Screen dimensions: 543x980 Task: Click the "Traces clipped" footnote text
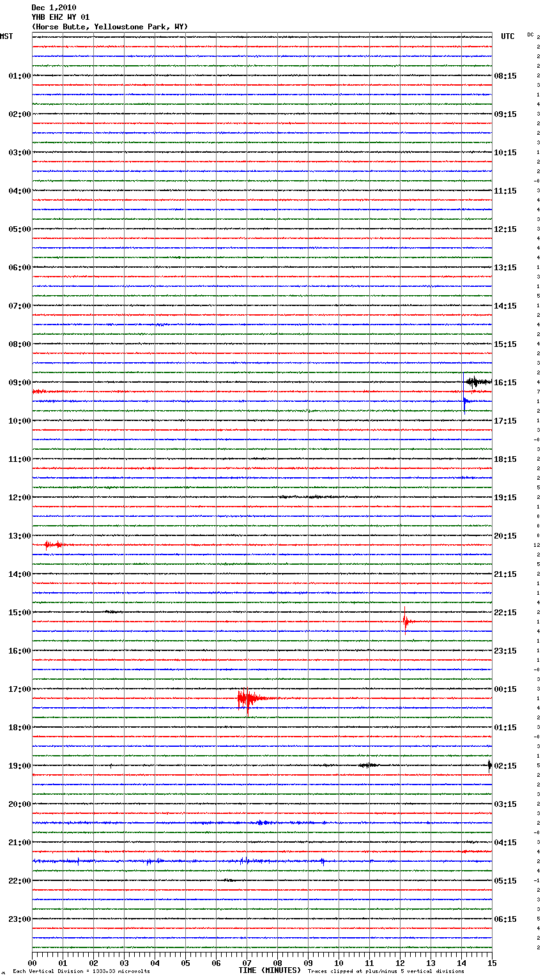pos(386,972)
